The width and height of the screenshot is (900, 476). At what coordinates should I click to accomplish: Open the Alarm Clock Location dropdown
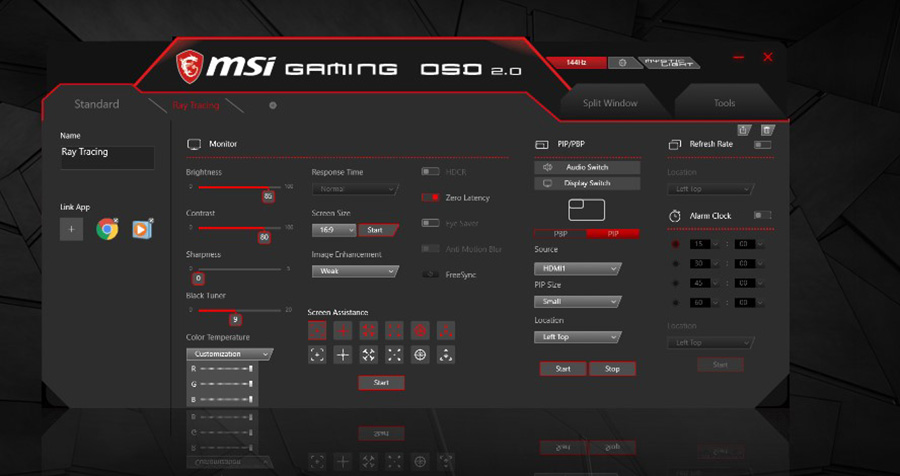point(711,343)
